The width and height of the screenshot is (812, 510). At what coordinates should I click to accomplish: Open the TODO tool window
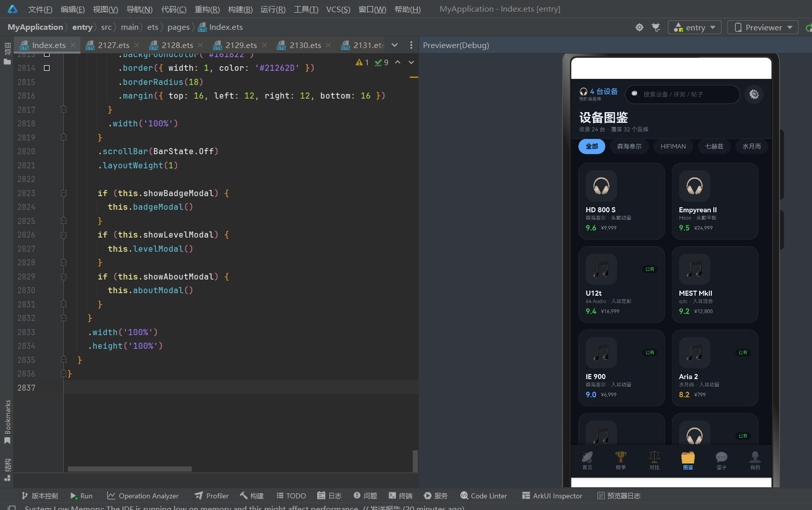pos(291,496)
